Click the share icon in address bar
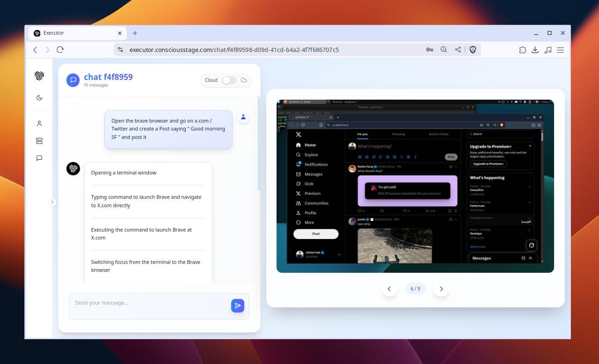Screen dimensions: 599x364 point(458,50)
